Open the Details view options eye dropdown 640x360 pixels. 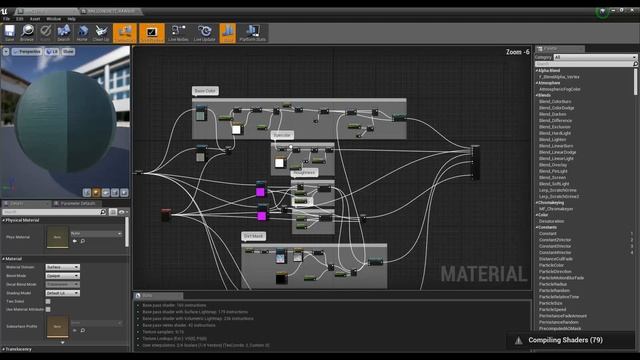pos(123,212)
